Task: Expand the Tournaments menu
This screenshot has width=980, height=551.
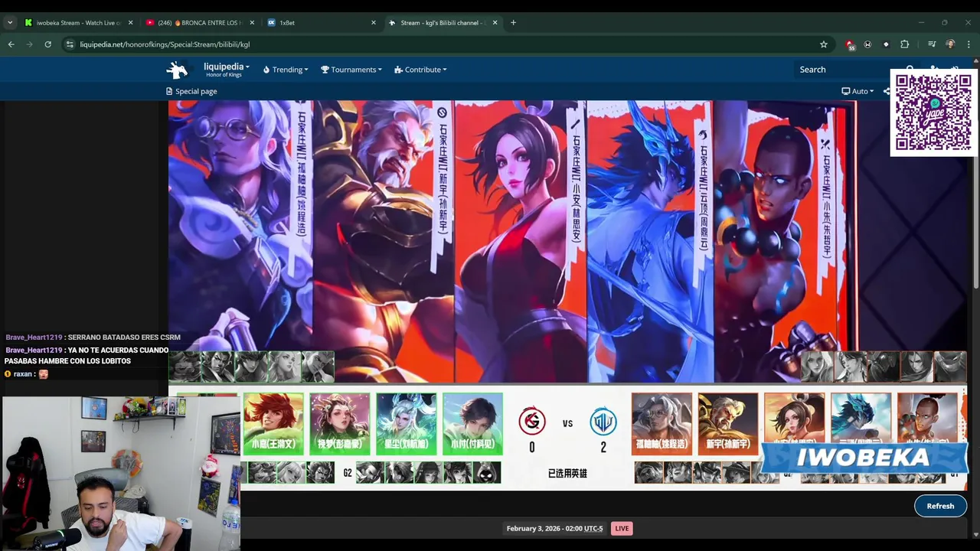Action: point(351,70)
